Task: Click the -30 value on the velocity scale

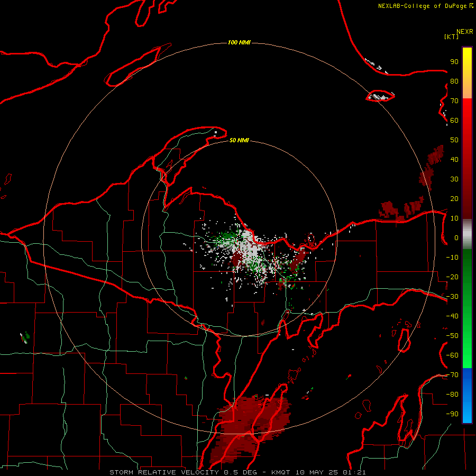Action: [x=452, y=297]
